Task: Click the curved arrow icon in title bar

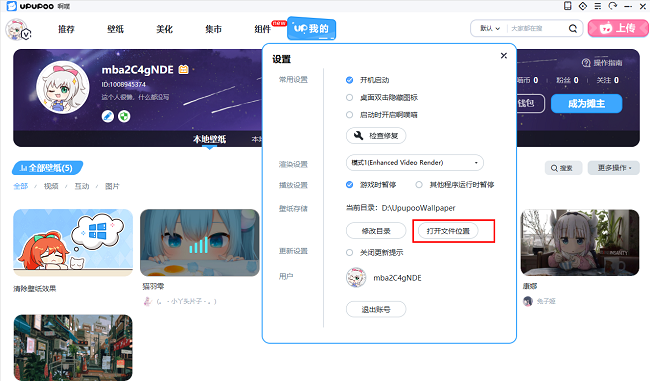Action: click(613, 6)
